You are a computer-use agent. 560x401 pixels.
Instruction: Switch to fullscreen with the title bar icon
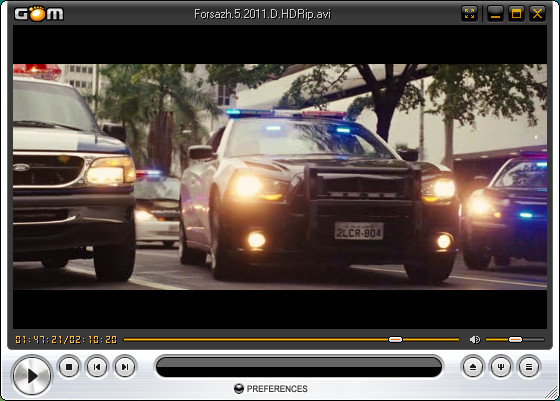click(x=469, y=14)
